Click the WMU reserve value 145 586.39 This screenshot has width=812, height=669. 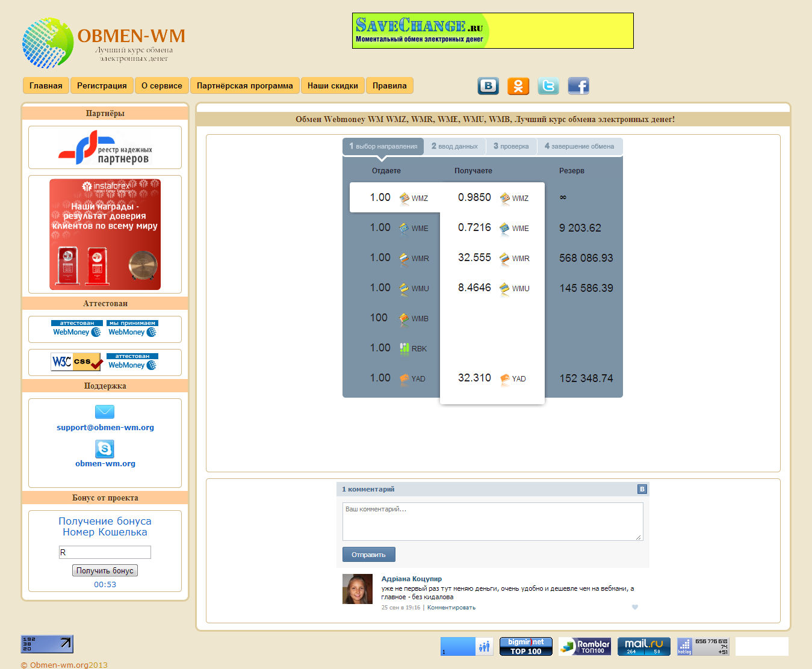click(x=586, y=288)
